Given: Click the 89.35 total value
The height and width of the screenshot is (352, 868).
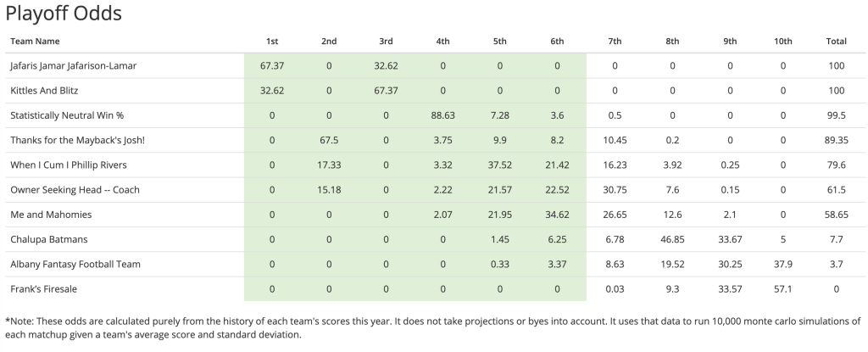Looking at the screenshot, I should [836, 140].
